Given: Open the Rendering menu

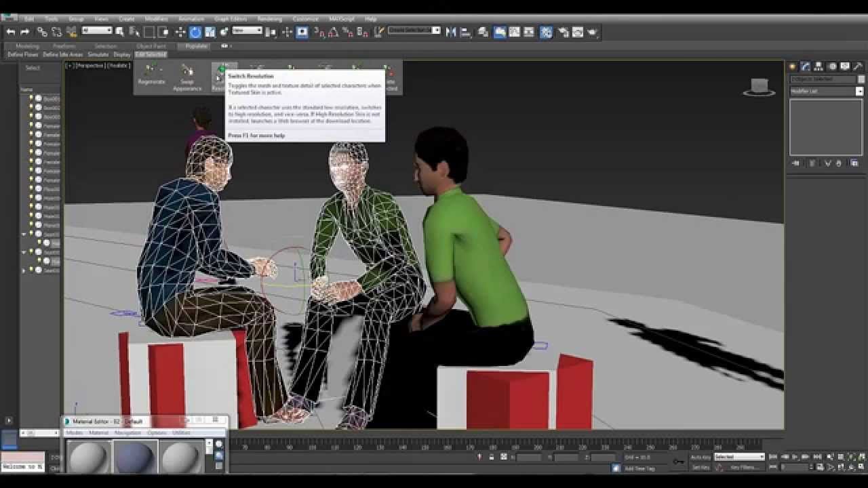Looking at the screenshot, I should 269,19.
